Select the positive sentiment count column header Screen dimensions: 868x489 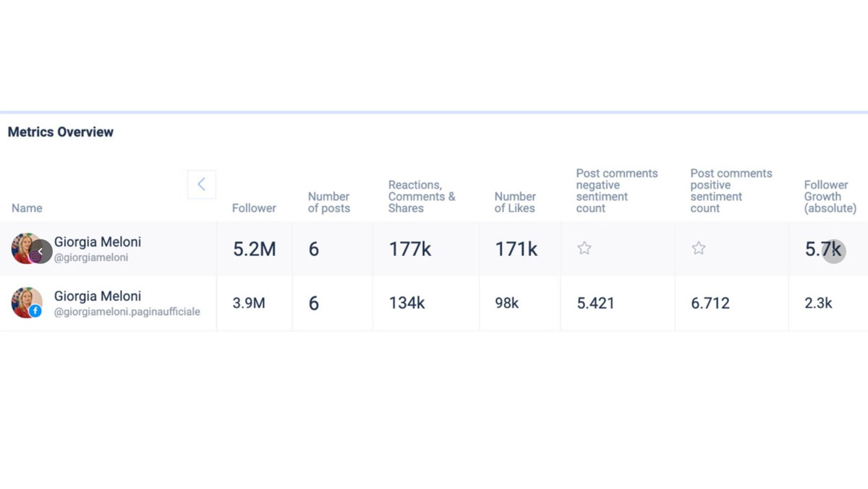(731, 191)
